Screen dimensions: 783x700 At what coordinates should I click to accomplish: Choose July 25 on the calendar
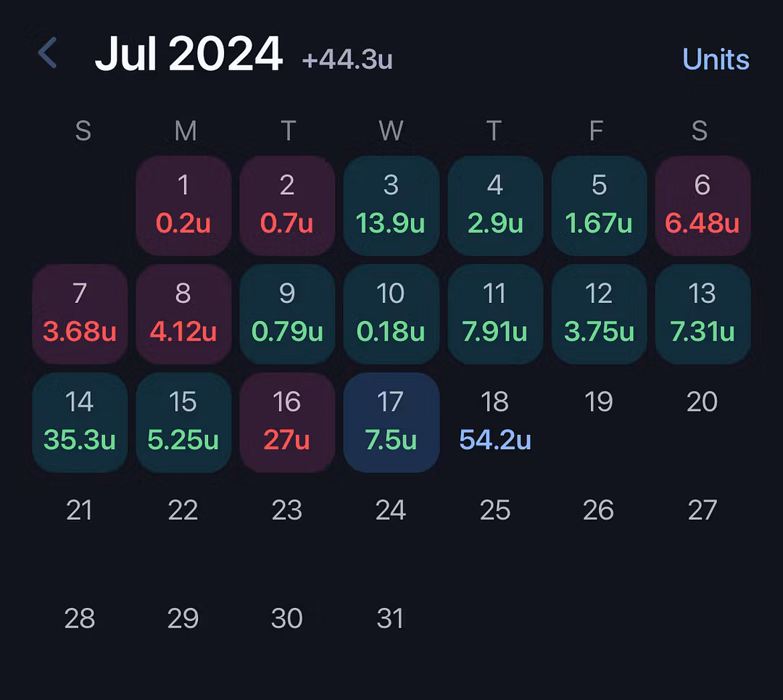coord(495,511)
